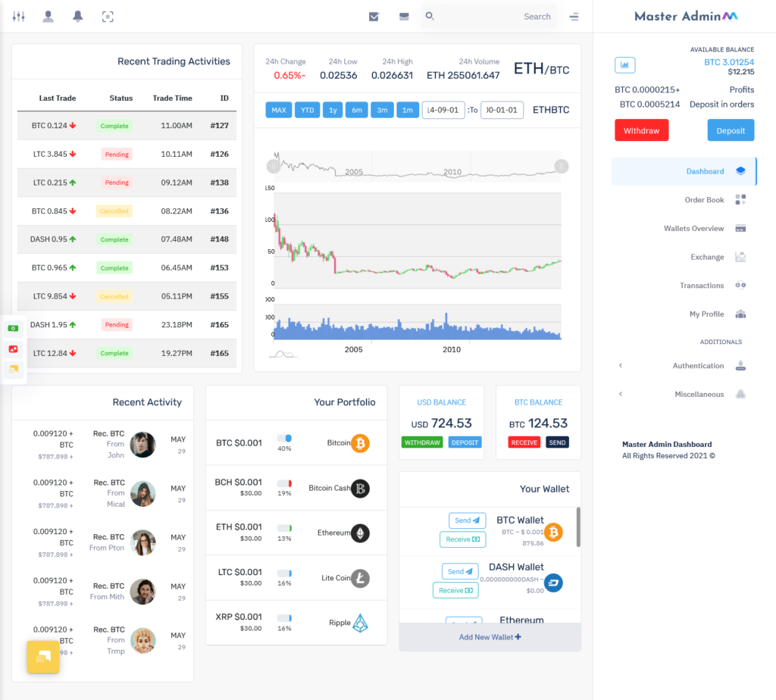Click the fullscreen scan icon in the header

click(x=108, y=16)
